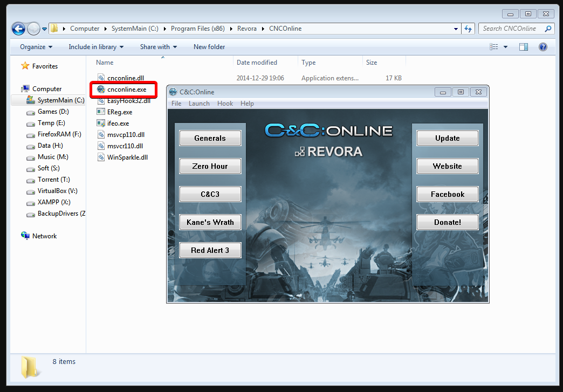Click the Explorer help icon
Viewport: 563px width, 392px height.
(543, 47)
